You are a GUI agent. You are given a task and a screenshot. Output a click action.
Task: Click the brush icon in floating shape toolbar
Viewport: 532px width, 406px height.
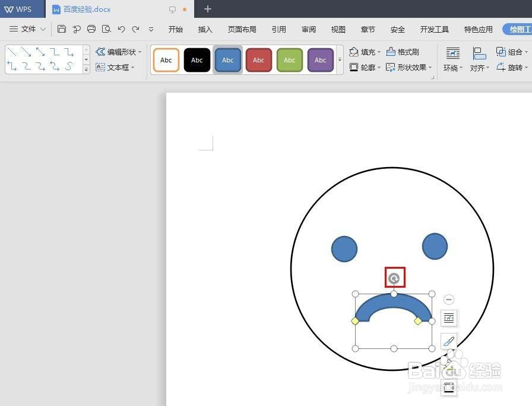click(x=449, y=341)
